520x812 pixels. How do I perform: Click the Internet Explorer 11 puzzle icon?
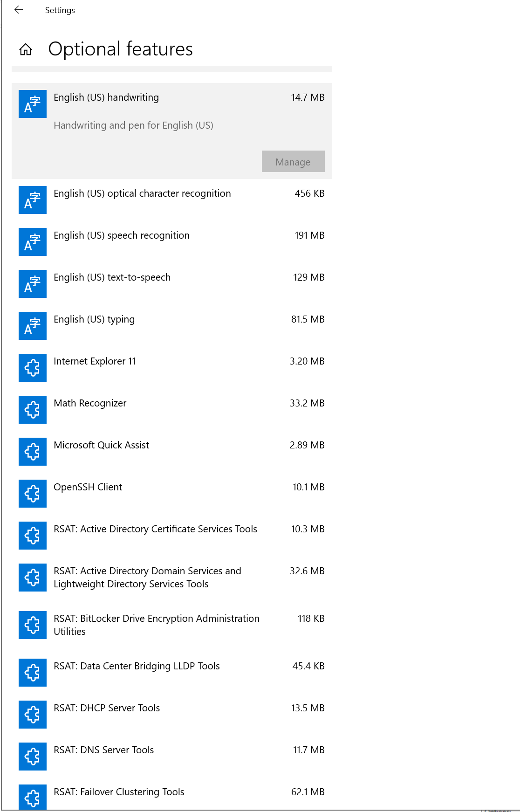tap(33, 368)
